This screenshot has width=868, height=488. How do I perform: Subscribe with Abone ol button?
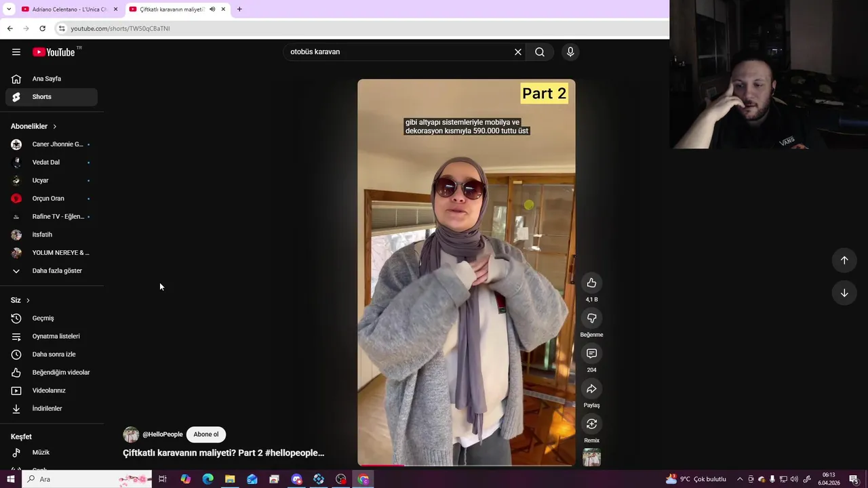tap(206, 434)
